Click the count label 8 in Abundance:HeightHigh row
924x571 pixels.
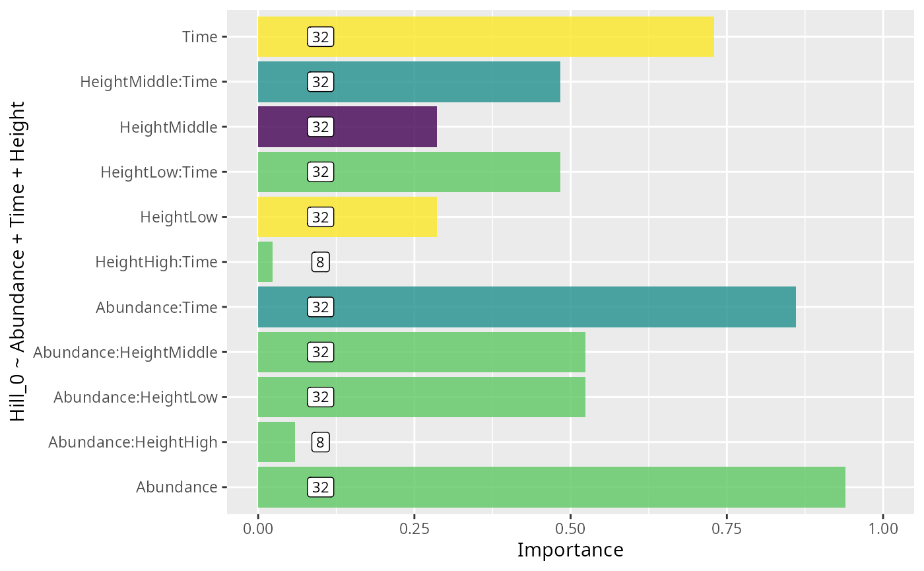pos(320,442)
